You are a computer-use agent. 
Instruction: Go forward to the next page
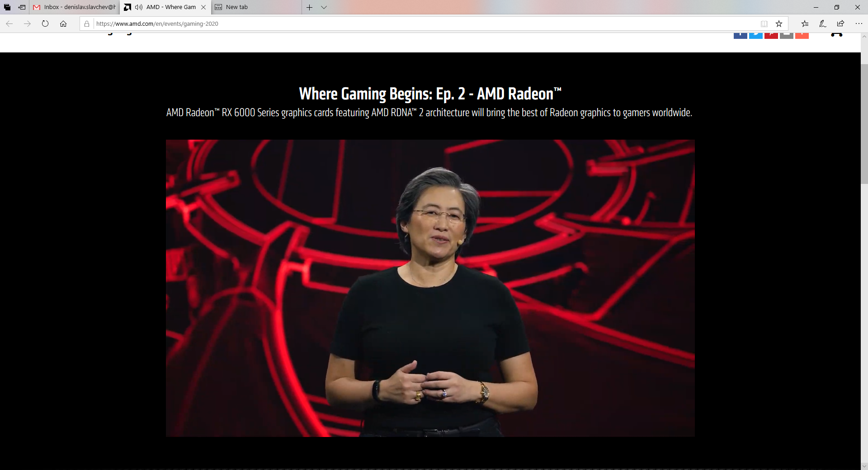(27, 23)
